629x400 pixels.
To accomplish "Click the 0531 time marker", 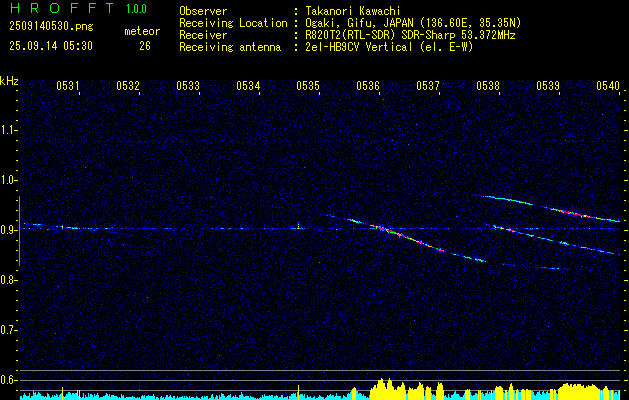I will click(68, 85).
